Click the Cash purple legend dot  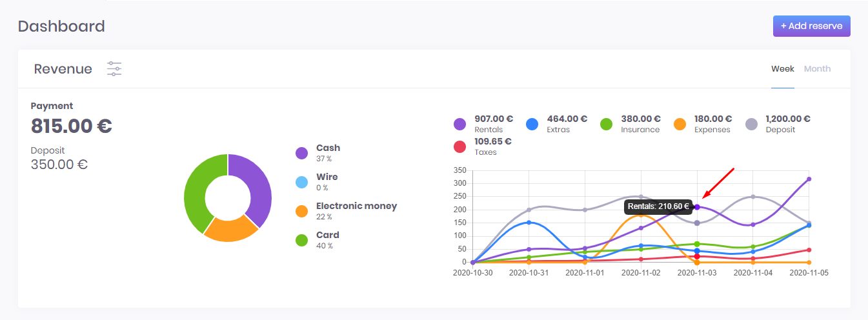(x=301, y=153)
